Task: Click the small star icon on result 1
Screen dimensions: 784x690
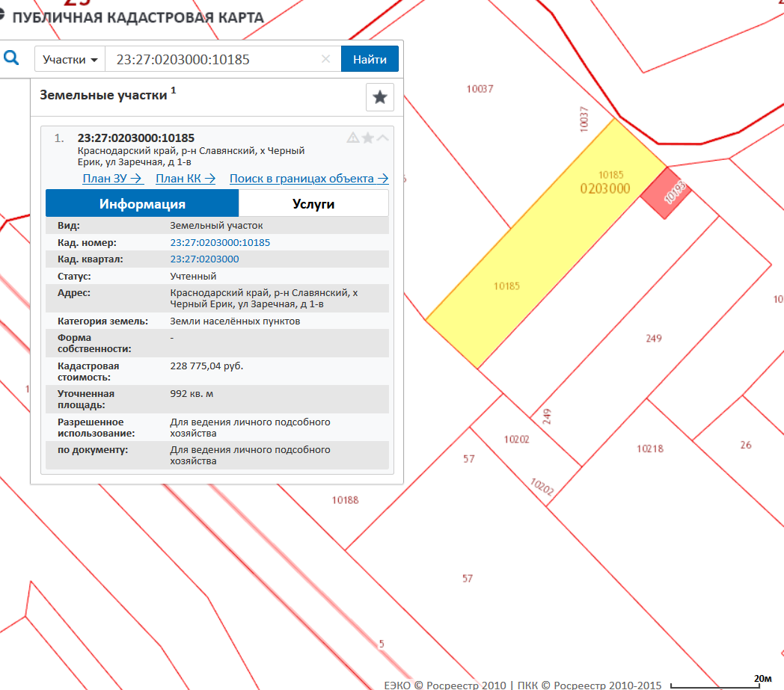Action: 368,138
